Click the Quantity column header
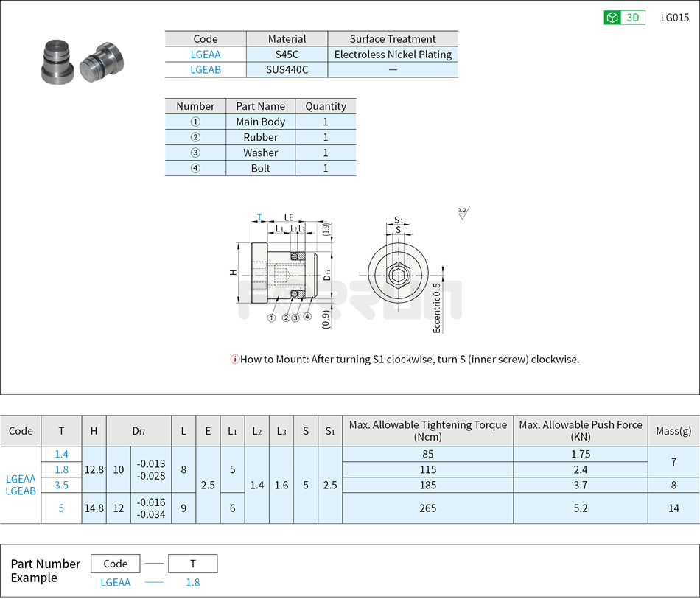Screen dimensions: 700x599 326,106
